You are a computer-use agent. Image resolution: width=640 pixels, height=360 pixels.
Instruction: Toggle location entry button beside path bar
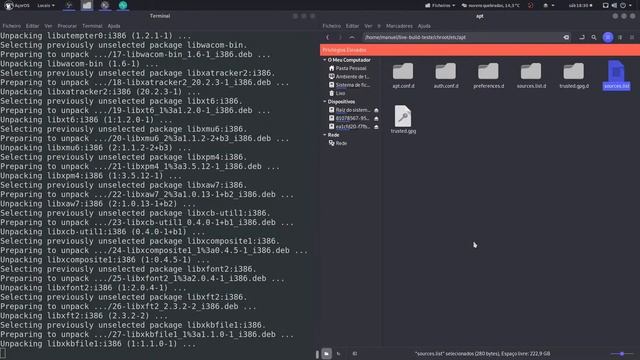click(x=582, y=37)
